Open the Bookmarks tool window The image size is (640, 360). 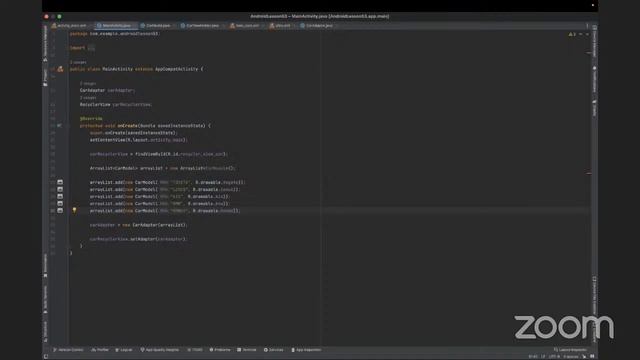tap(45, 265)
